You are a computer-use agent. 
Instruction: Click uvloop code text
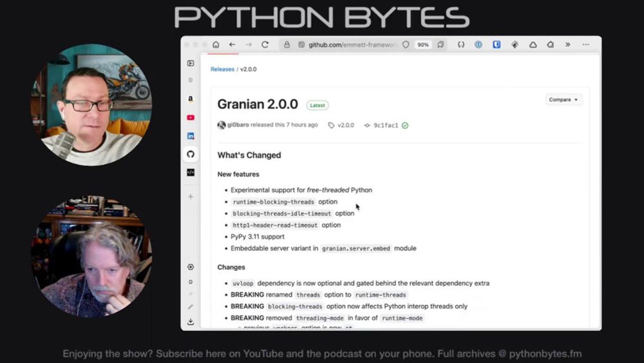243,283
